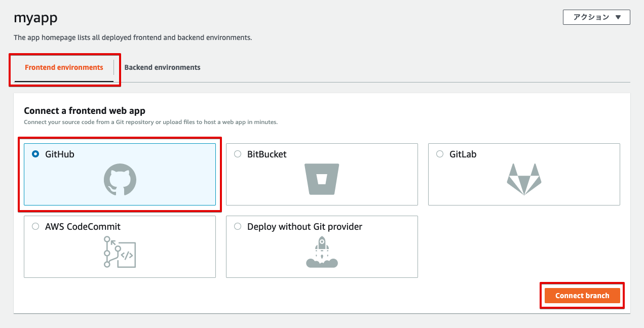This screenshot has height=328, width=644.
Task: Click the app homepage description text
Action: click(133, 37)
